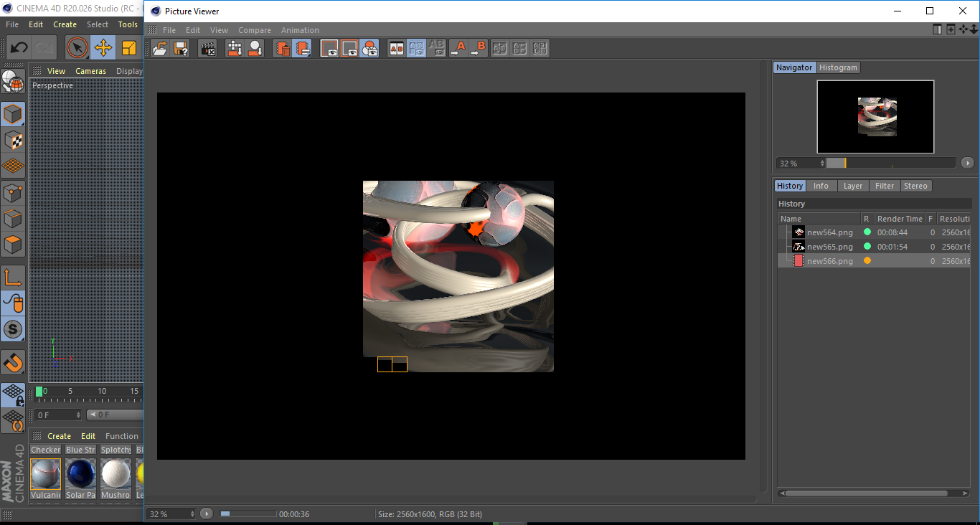Image resolution: width=980 pixels, height=525 pixels.
Task: Toggle the AB Compare icon
Action: click(x=396, y=49)
